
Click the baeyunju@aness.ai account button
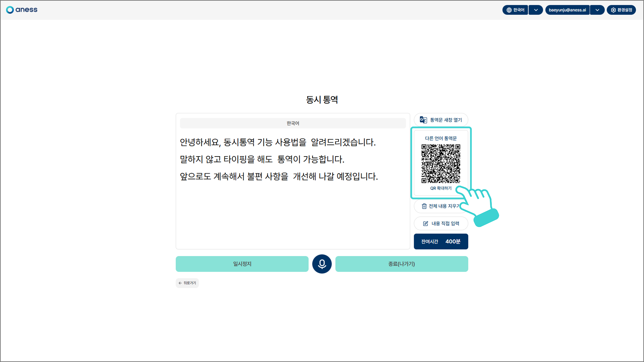[x=567, y=10]
